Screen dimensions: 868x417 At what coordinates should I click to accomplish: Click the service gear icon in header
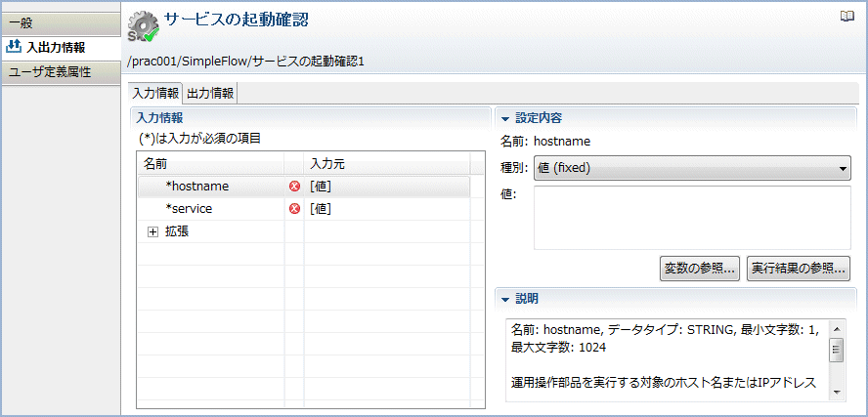click(x=144, y=27)
